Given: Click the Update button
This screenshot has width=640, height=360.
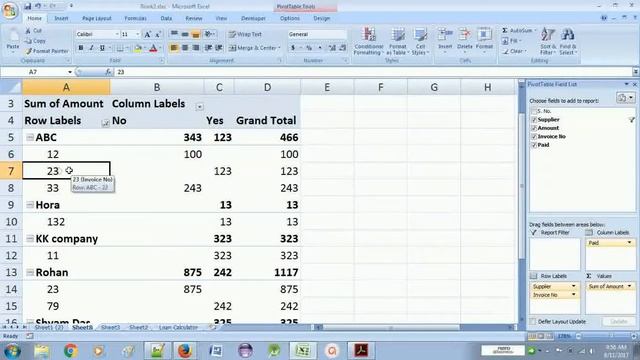Looking at the screenshot, I should click(x=618, y=322).
